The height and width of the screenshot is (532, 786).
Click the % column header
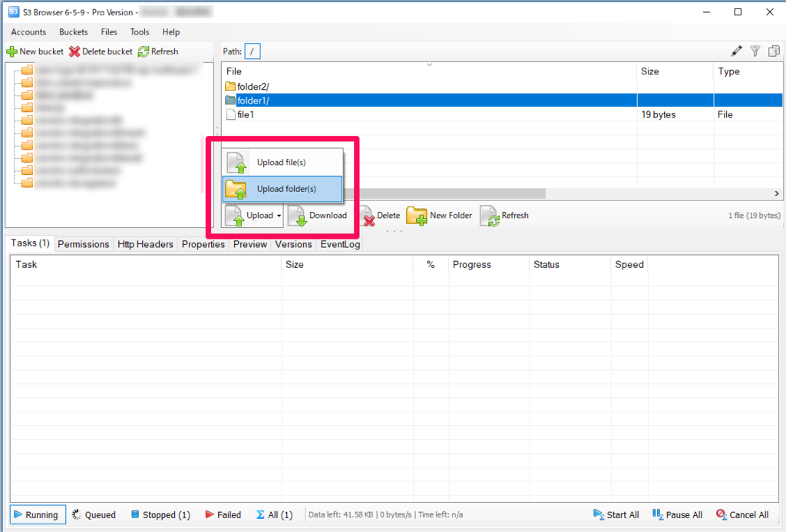(431, 264)
